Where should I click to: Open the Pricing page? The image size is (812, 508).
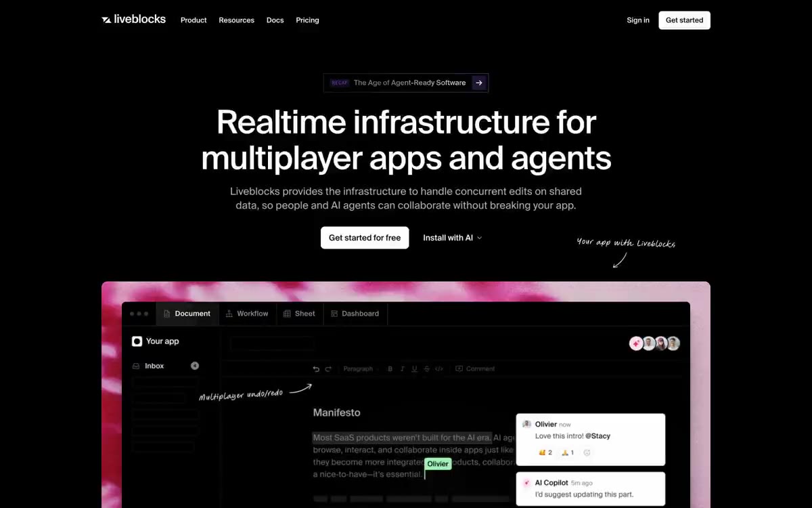coord(307,20)
